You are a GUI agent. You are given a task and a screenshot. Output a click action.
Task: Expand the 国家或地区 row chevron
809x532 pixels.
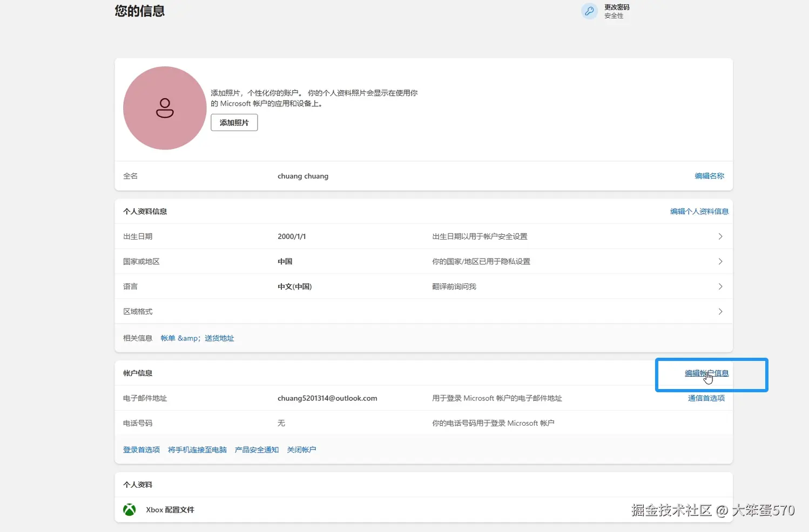point(720,262)
